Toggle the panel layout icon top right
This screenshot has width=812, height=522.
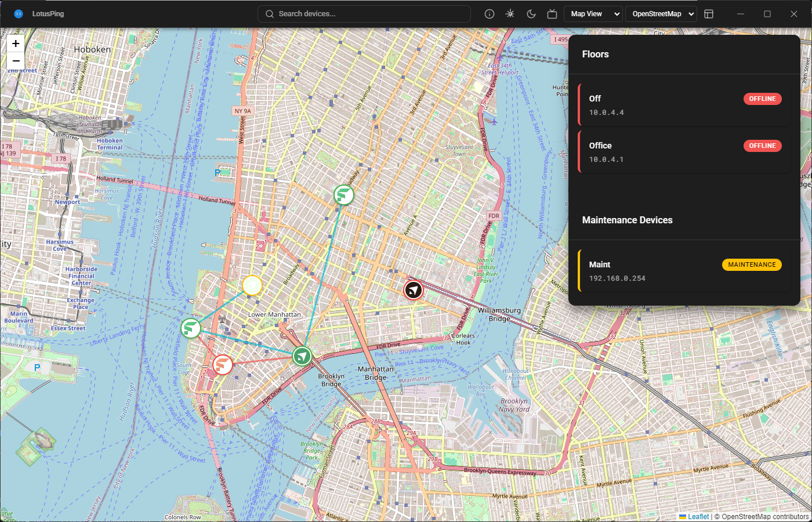tap(709, 13)
